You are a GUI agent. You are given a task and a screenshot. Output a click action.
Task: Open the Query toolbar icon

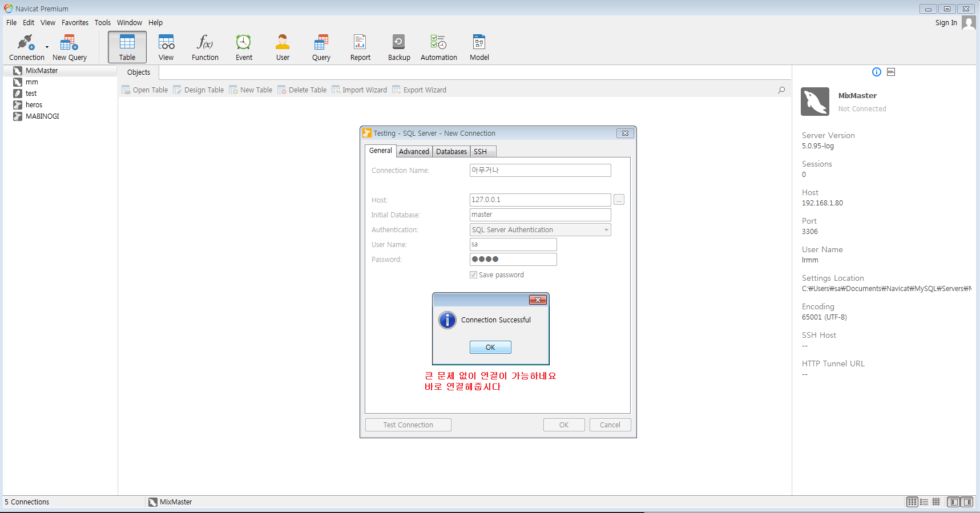point(321,47)
